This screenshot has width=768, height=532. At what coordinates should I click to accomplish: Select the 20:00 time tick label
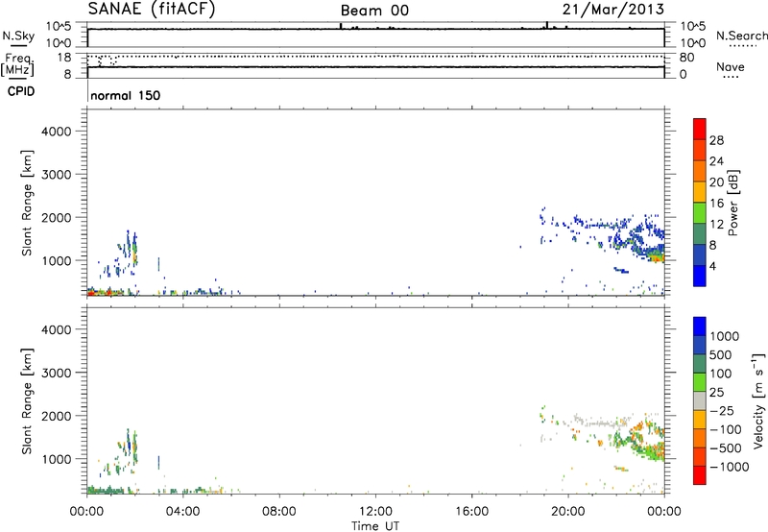568,512
